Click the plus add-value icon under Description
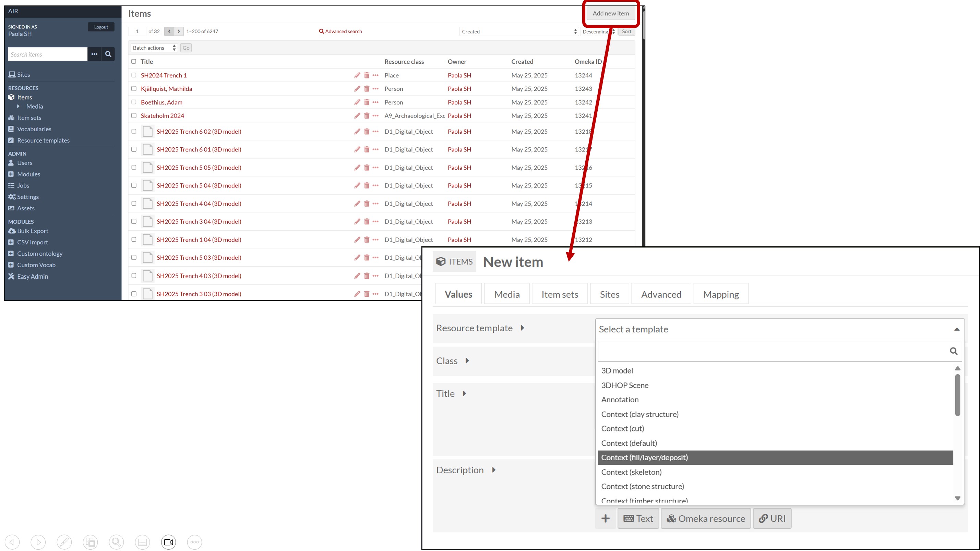The height and width of the screenshot is (551, 980). point(605,518)
